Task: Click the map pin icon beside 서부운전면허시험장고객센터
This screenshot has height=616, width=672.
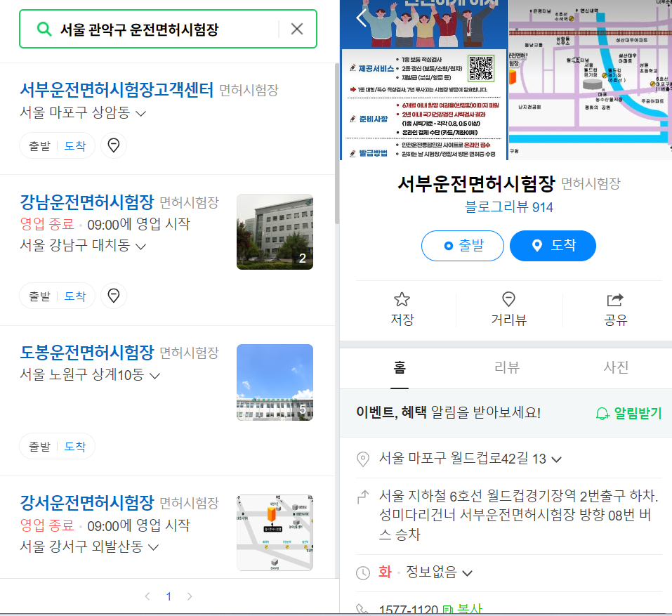Action: tap(113, 145)
